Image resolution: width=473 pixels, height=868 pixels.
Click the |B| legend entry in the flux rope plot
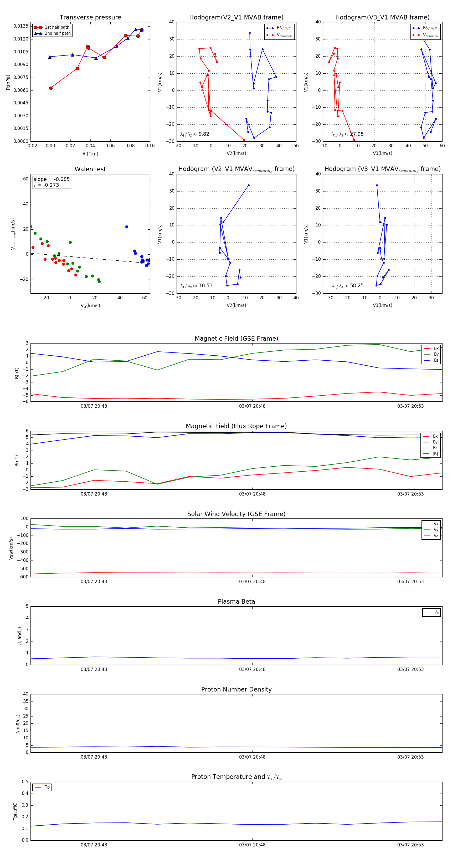[431, 454]
